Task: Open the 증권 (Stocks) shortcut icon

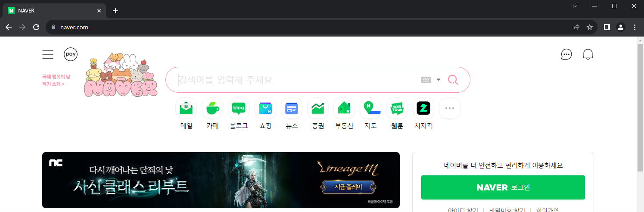Action: (318, 108)
